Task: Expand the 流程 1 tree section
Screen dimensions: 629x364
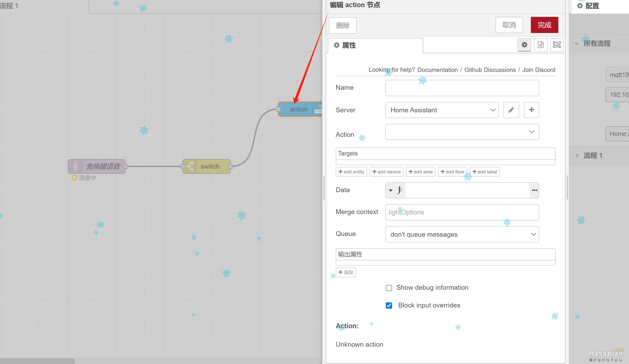Action: point(577,155)
